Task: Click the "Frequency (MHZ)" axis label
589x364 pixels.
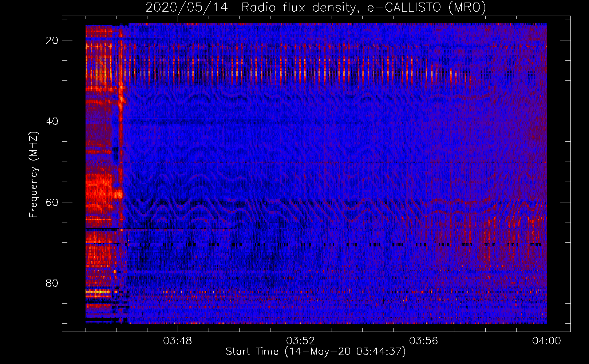Action: point(33,174)
